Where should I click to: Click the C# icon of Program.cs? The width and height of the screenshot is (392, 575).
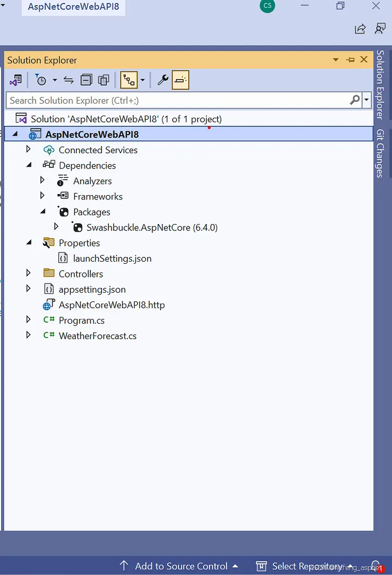pos(48,319)
